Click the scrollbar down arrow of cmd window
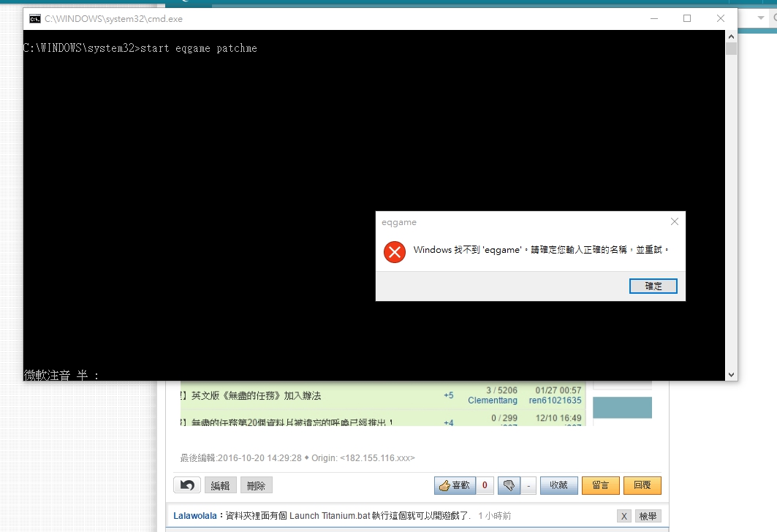 point(732,373)
